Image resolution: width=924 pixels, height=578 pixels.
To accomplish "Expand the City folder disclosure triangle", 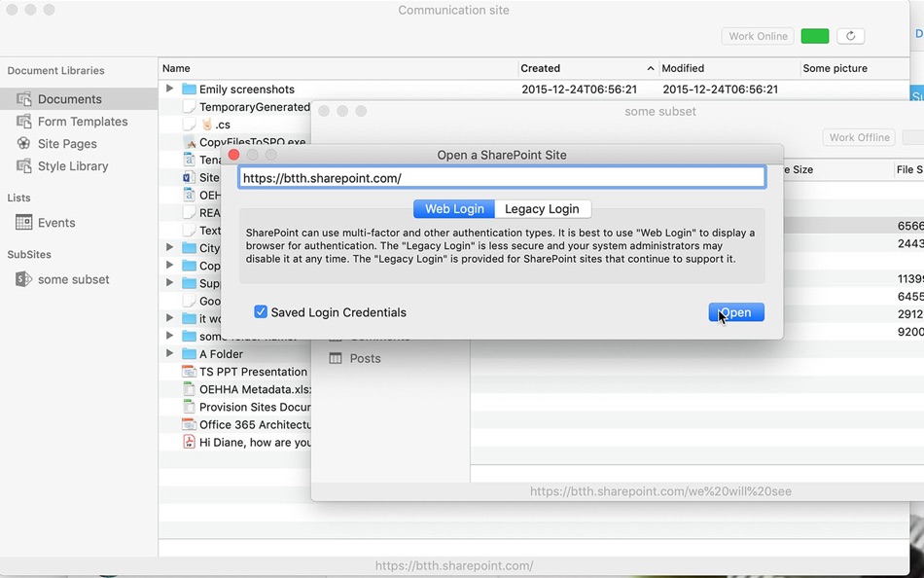I will pos(169,247).
